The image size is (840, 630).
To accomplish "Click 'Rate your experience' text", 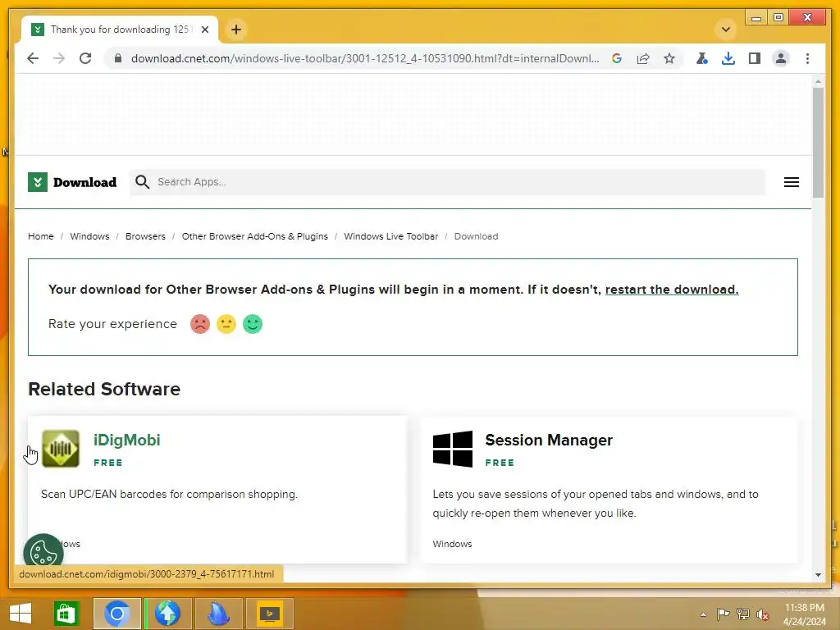I will (x=112, y=324).
